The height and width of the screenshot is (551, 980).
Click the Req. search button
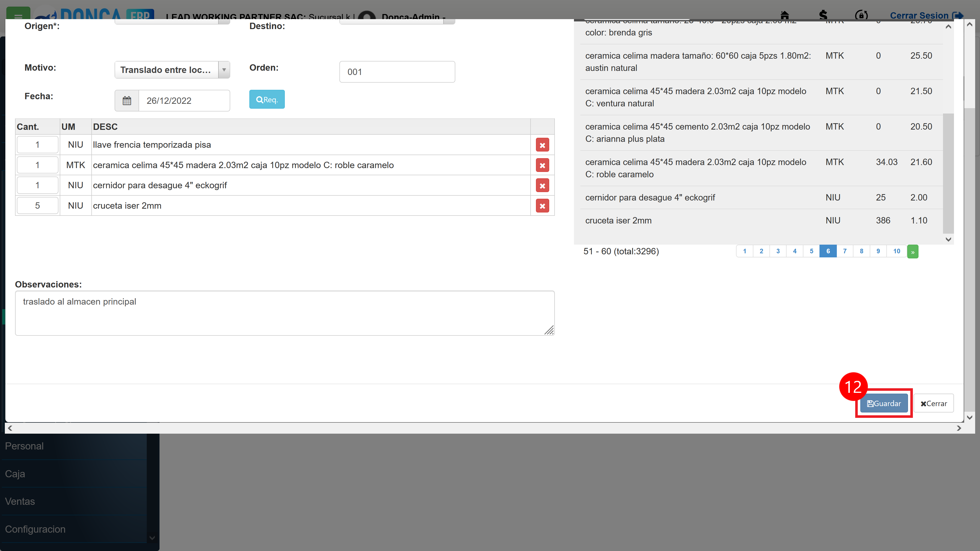click(x=267, y=100)
